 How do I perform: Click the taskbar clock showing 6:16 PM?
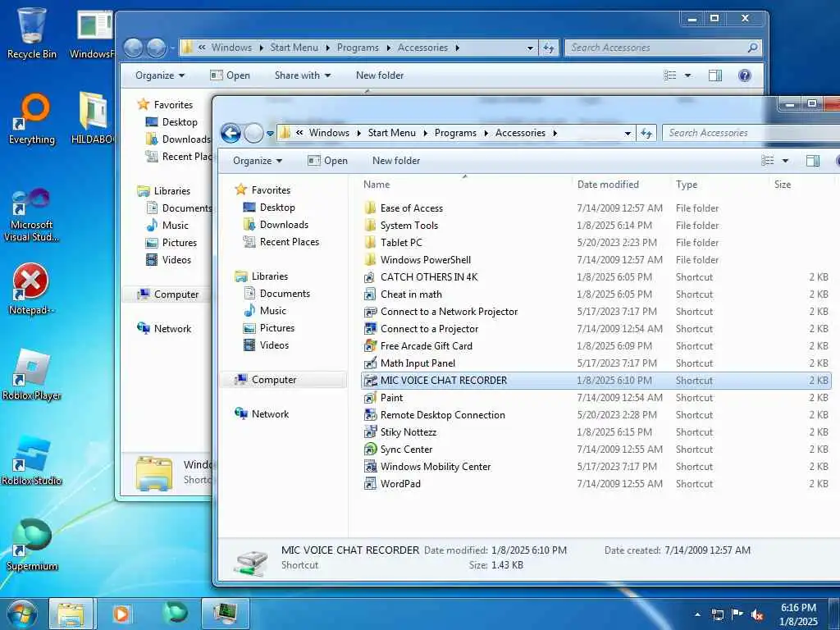pos(798,614)
